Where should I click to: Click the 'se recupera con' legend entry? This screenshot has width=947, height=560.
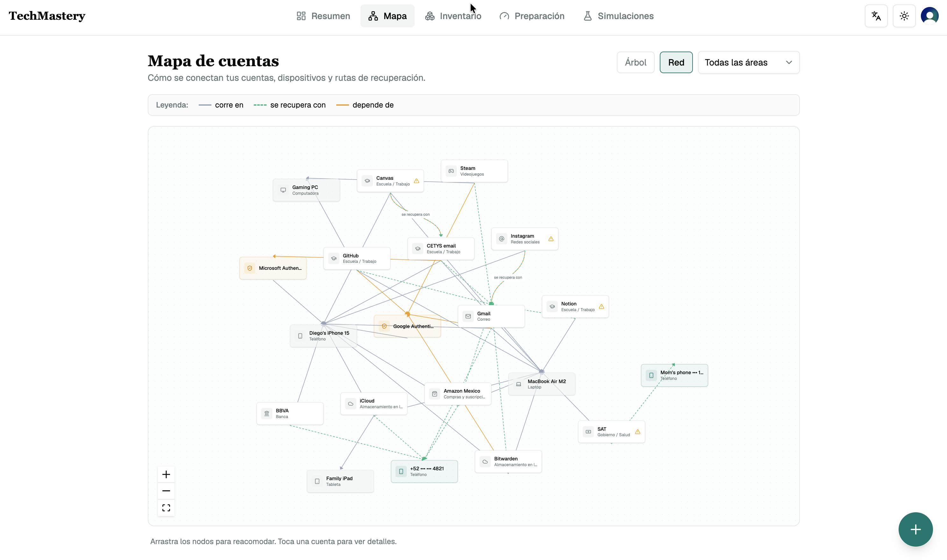pyautogui.click(x=290, y=105)
